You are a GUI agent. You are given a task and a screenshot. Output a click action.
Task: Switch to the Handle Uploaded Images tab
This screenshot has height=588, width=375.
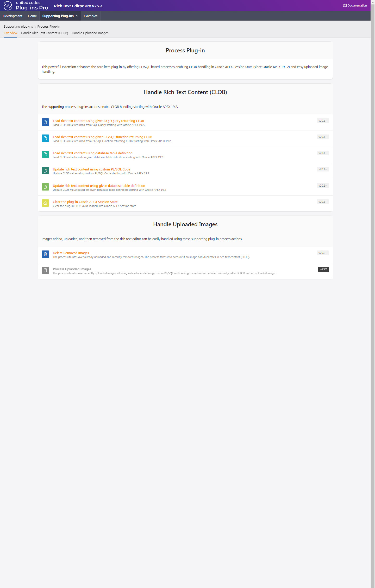click(x=90, y=33)
